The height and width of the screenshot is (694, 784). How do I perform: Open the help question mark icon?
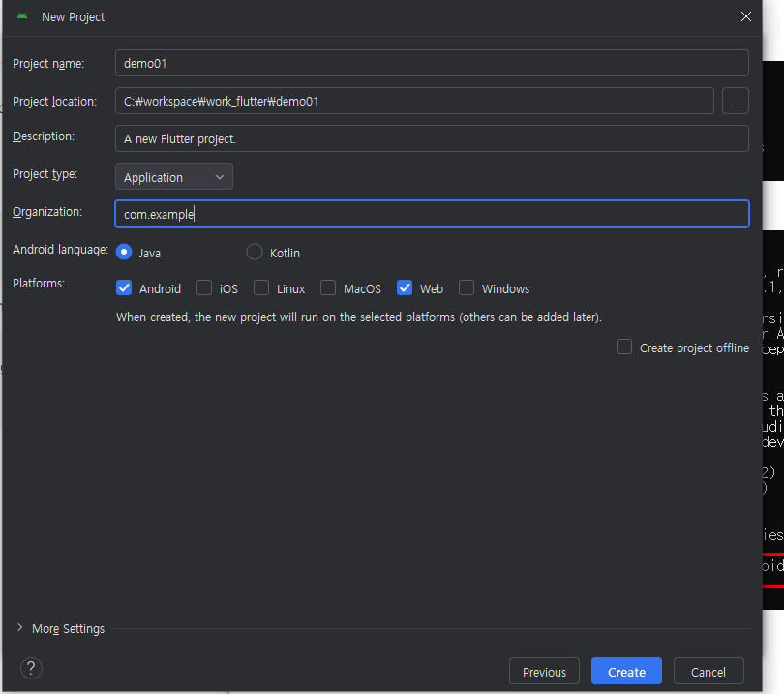31,669
